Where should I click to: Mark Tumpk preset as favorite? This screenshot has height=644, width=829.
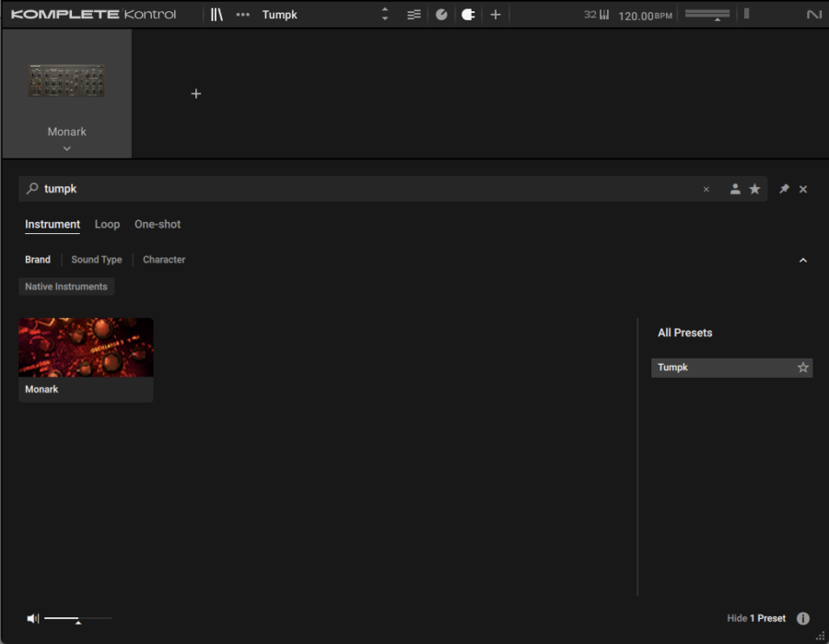tap(802, 368)
